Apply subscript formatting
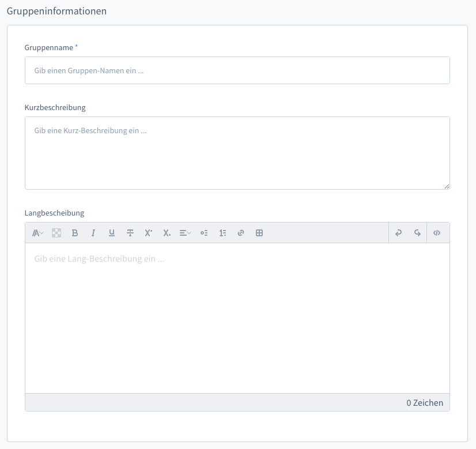 167,233
